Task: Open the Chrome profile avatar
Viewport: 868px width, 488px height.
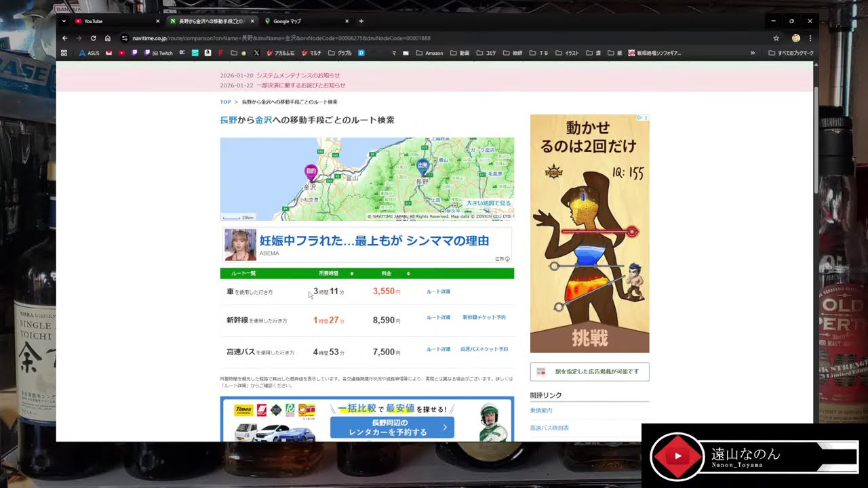Action: point(796,38)
